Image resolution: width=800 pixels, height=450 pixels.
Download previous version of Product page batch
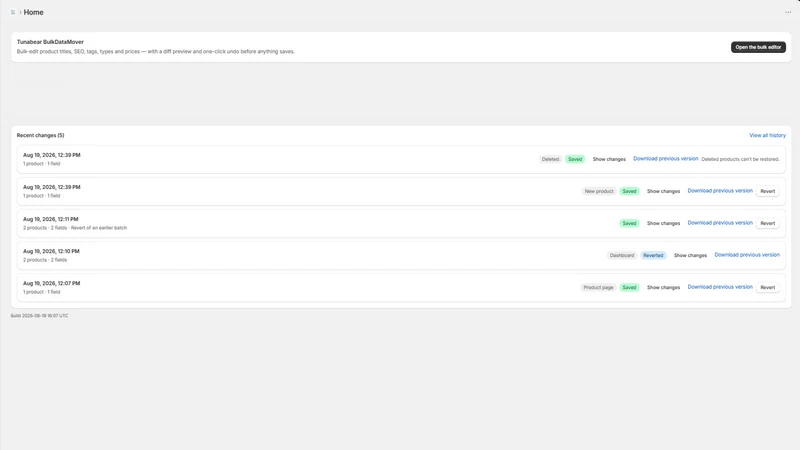click(720, 287)
